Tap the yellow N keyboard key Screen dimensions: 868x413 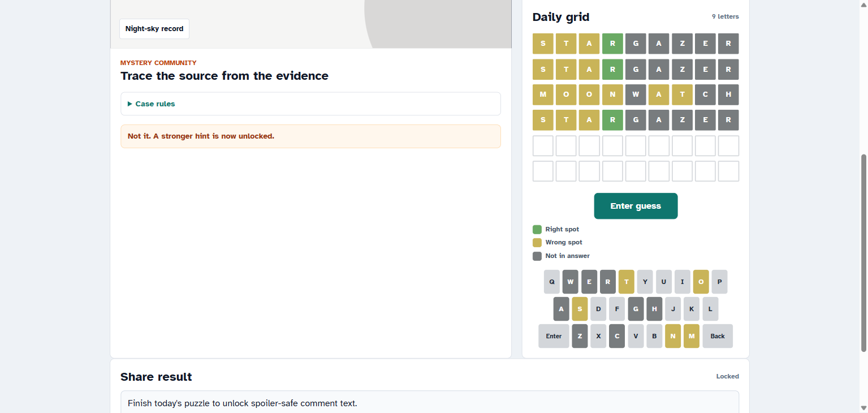pyautogui.click(x=673, y=336)
